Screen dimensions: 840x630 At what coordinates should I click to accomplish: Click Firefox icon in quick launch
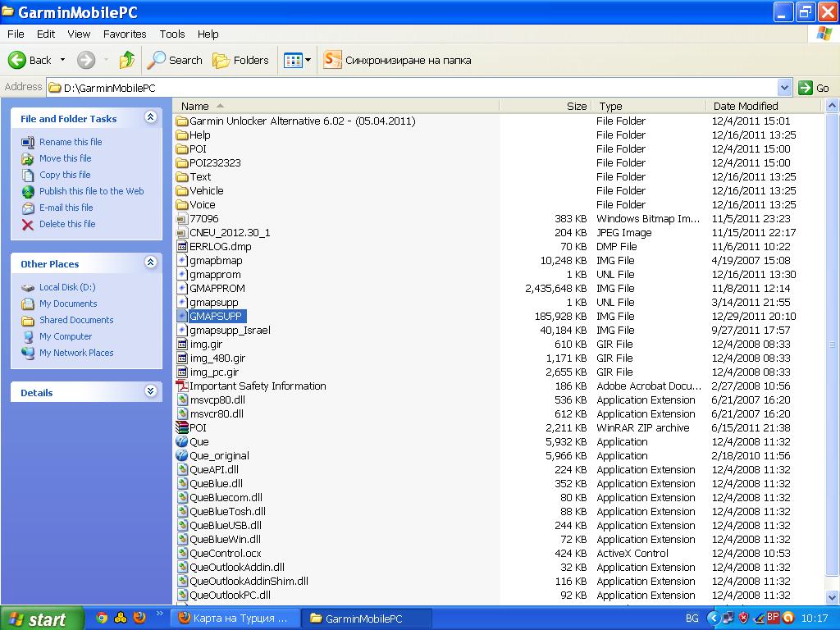139,618
